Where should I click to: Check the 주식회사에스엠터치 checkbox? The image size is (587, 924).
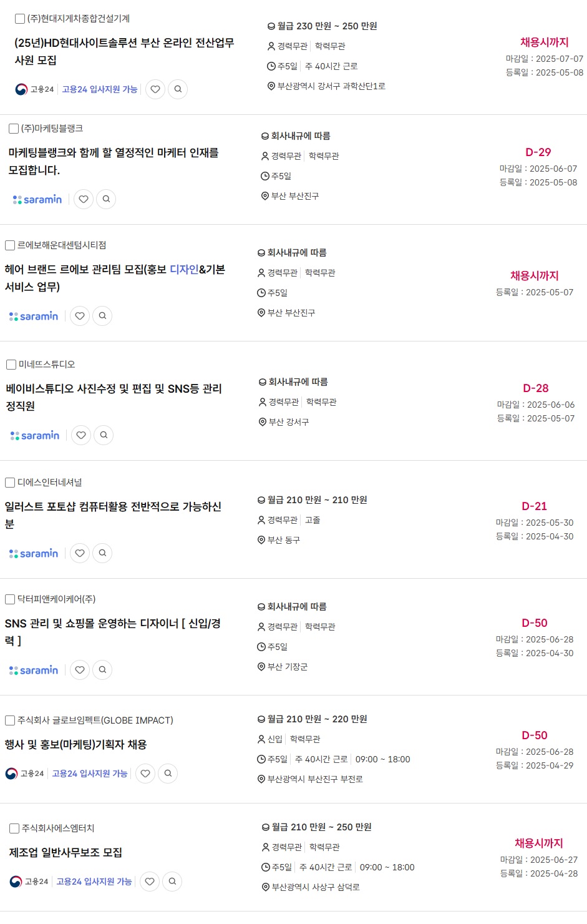14,828
